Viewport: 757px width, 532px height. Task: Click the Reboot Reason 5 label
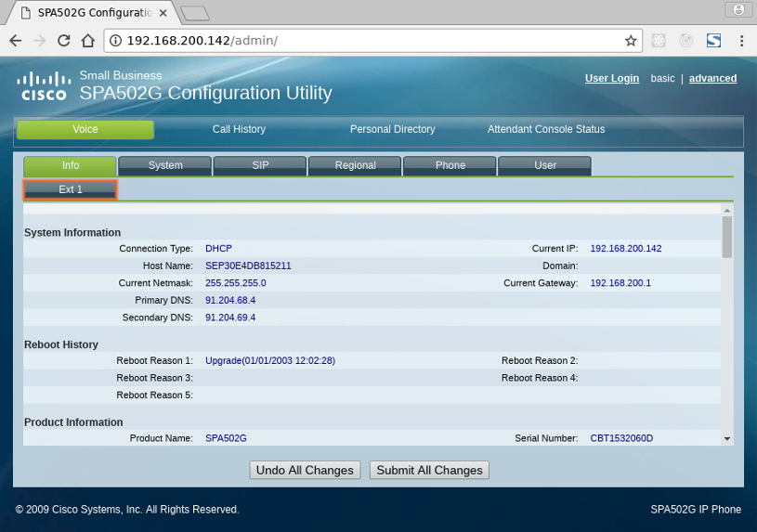click(x=154, y=396)
